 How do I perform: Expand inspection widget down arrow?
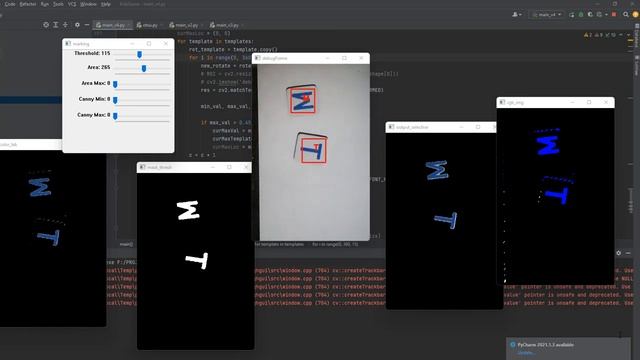point(629,35)
